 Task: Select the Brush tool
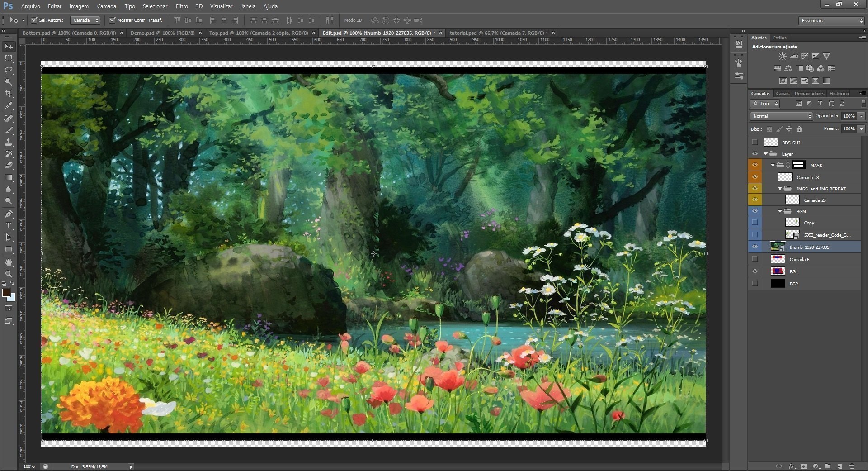tap(9, 130)
